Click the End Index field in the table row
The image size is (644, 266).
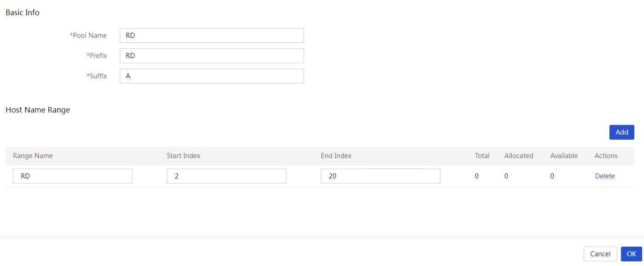(381, 176)
